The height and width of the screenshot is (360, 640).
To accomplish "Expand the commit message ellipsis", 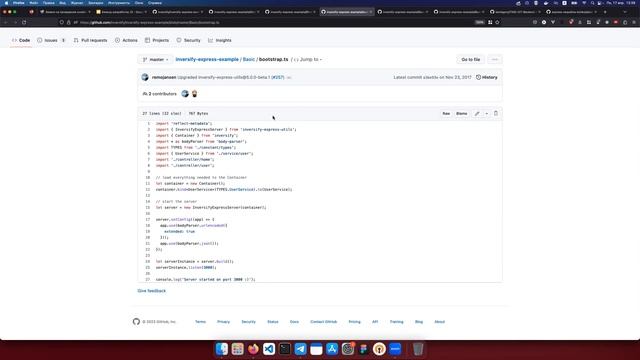I will [x=289, y=77].
